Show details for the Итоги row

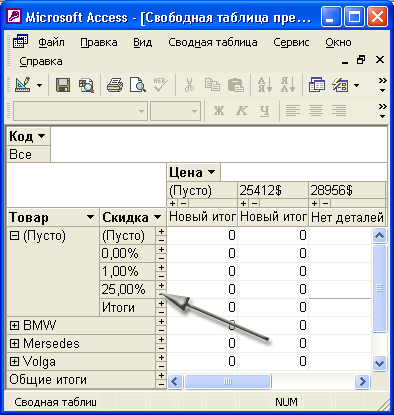pos(161,304)
